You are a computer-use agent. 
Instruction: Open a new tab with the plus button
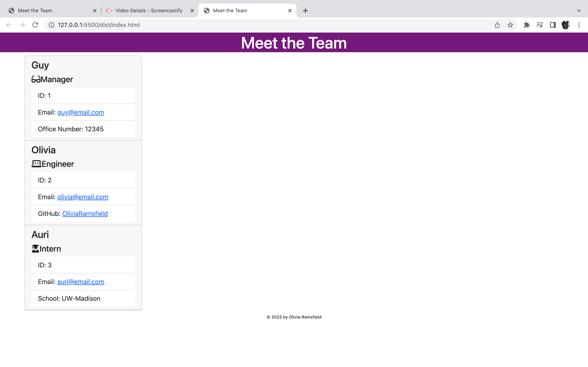pos(305,10)
